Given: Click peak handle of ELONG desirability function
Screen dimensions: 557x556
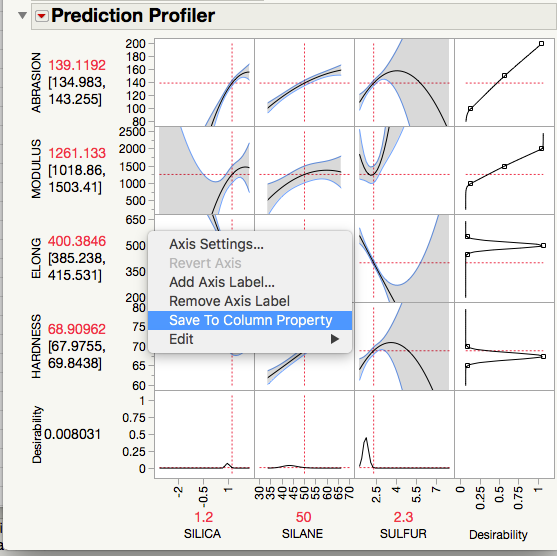Looking at the screenshot, I should [543, 245].
